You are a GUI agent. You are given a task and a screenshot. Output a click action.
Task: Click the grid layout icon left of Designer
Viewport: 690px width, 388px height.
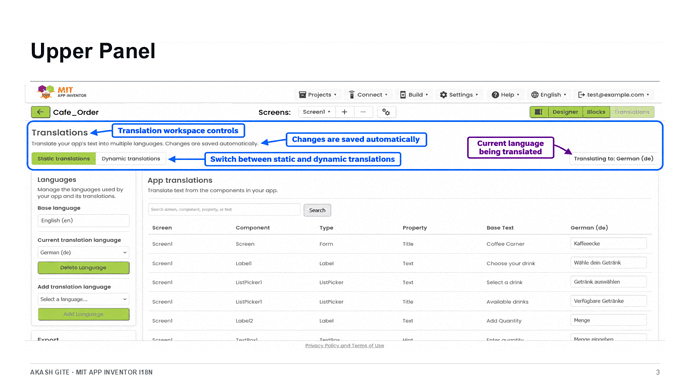(539, 112)
